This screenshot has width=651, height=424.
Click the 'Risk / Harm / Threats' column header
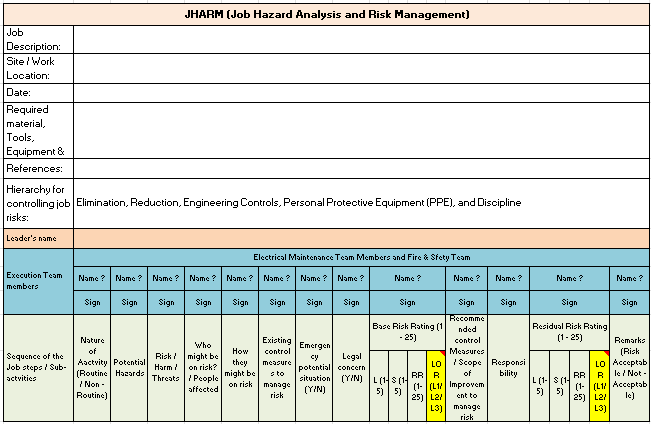[166, 368]
